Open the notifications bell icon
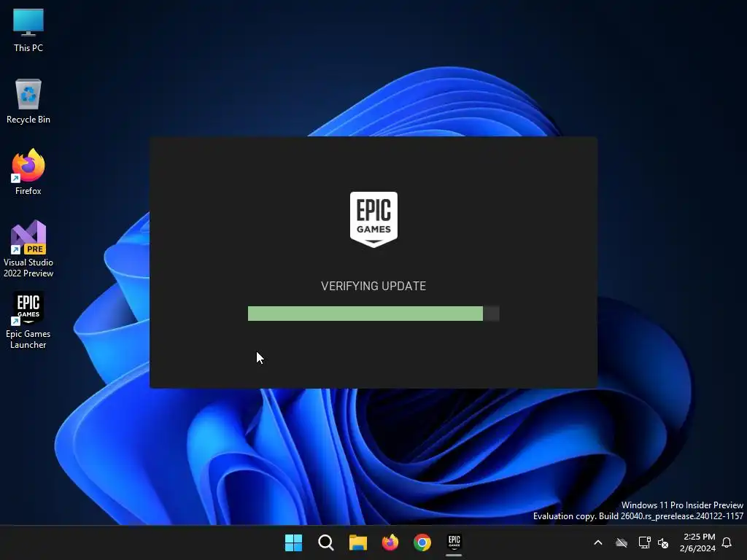 [727, 542]
